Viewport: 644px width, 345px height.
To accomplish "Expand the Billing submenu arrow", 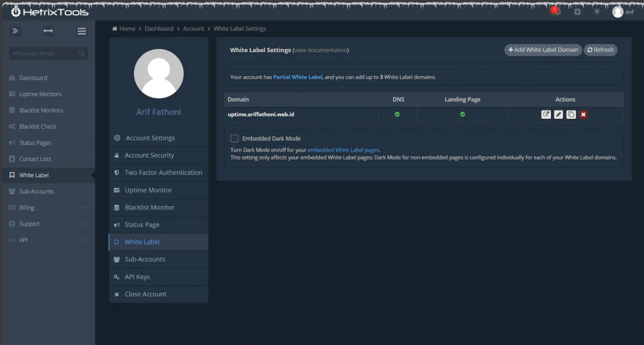I will (x=86, y=207).
